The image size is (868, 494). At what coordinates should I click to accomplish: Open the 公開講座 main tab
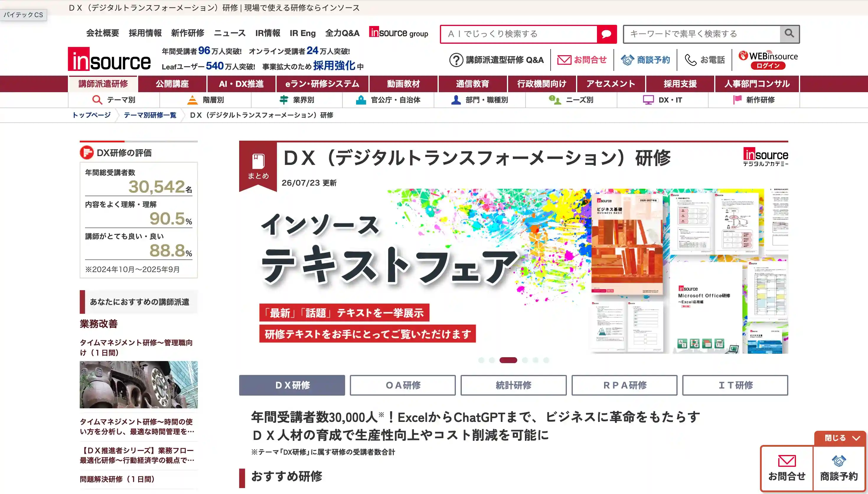[172, 84]
